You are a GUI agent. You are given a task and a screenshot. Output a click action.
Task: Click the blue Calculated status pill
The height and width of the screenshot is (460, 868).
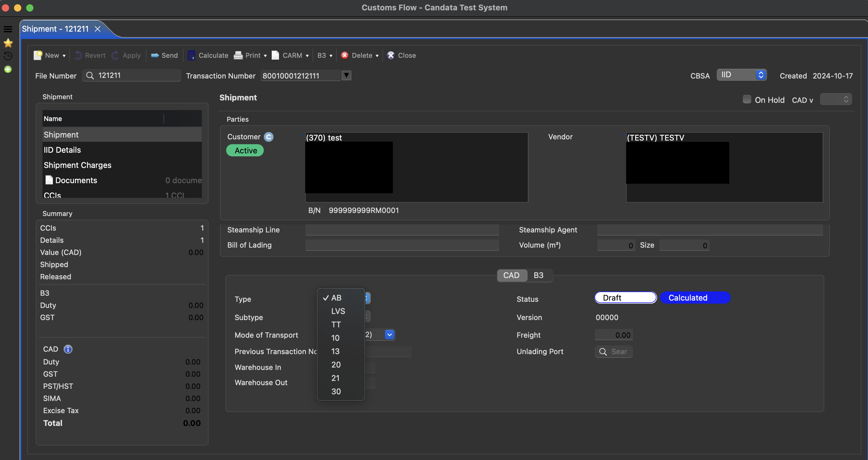[x=695, y=298]
